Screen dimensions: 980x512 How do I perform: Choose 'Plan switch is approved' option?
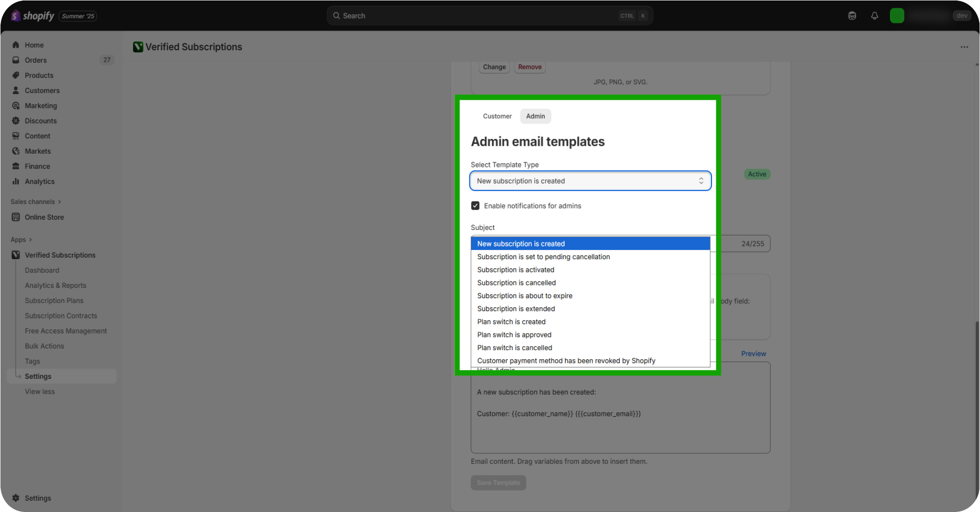tap(590, 335)
